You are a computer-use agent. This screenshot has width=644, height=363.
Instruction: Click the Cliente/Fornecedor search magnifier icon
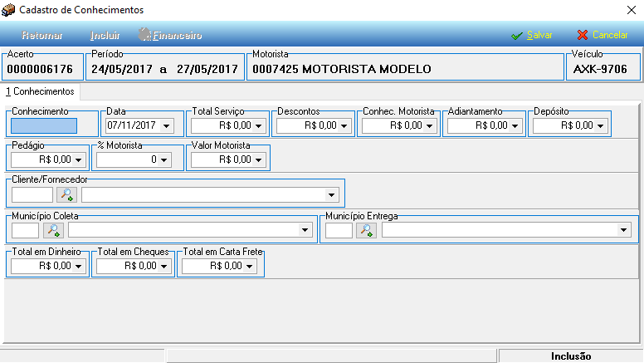point(66,195)
